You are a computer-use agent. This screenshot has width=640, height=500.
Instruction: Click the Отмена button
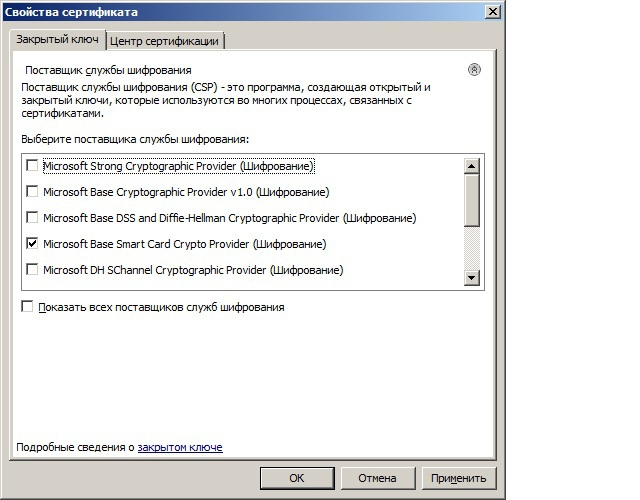point(378,478)
